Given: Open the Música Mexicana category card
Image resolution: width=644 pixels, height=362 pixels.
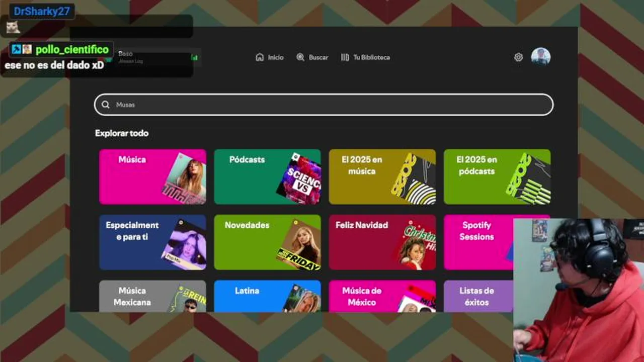Looking at the screenshot, I should [x=152, y=296].
